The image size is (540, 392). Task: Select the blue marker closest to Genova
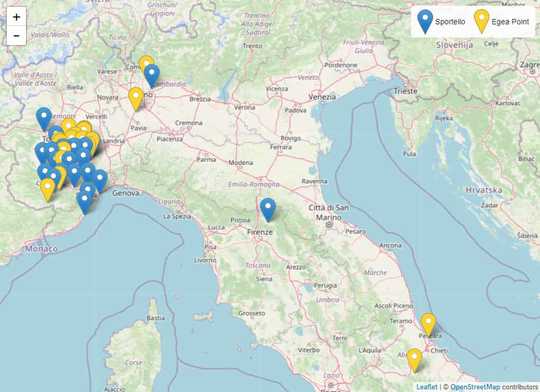tap(100, 181)
